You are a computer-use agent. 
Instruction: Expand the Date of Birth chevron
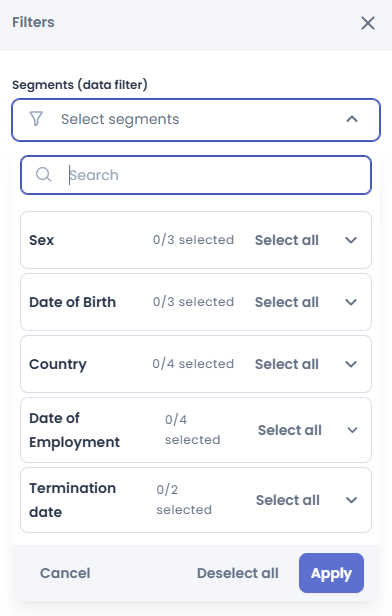pos(351,302)
